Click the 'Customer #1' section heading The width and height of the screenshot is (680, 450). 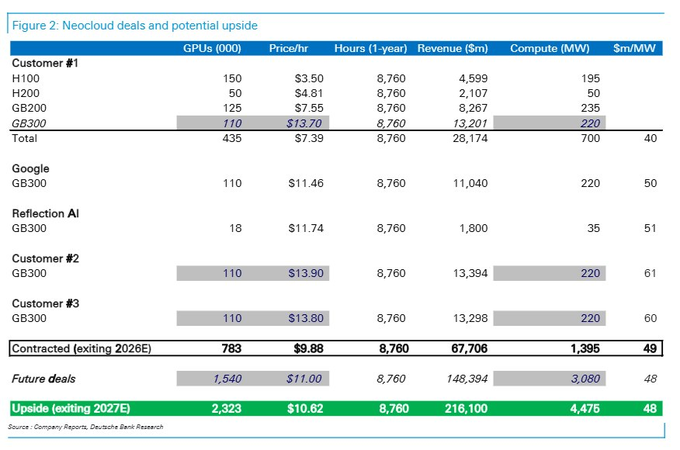point(45,63)
